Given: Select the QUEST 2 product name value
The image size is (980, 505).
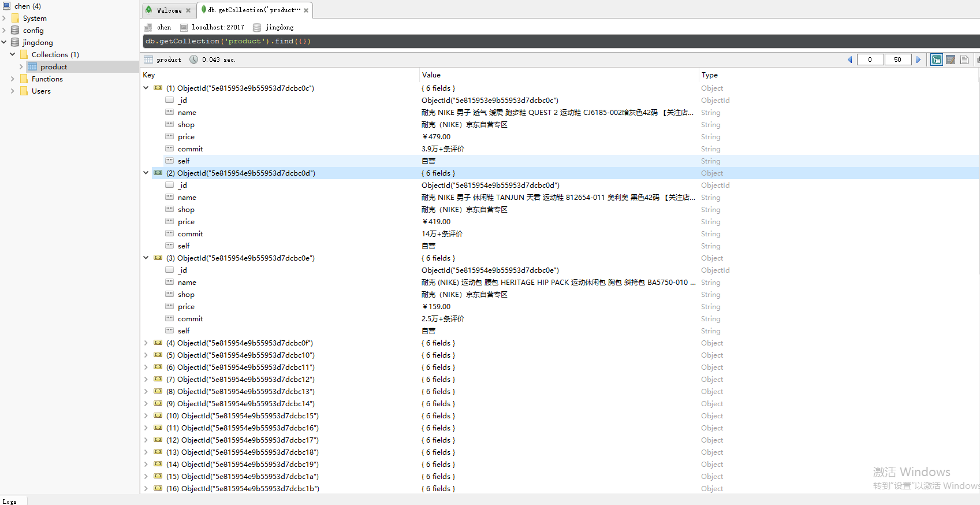Looking at the screenshot, I should click(557, 112).
